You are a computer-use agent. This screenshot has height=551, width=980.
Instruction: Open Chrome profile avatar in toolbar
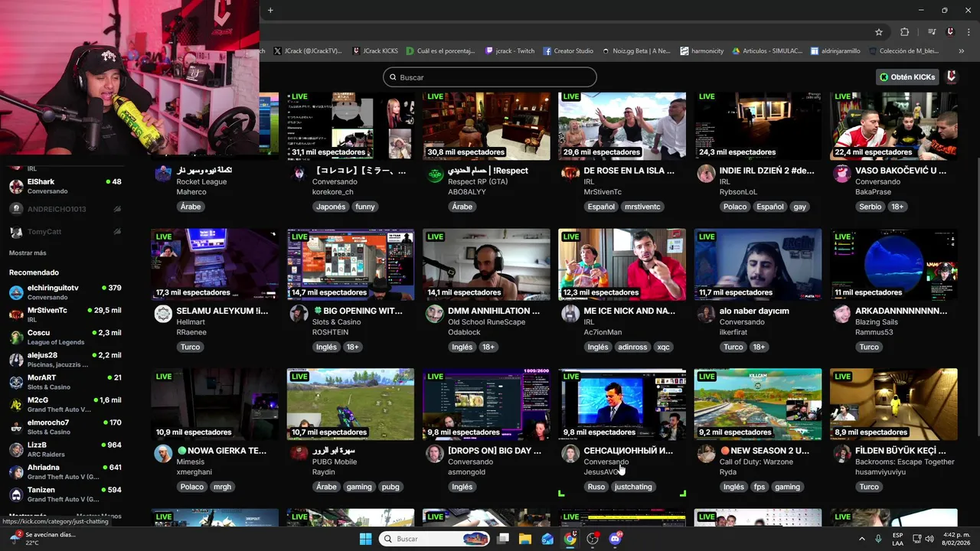[950, 32]
